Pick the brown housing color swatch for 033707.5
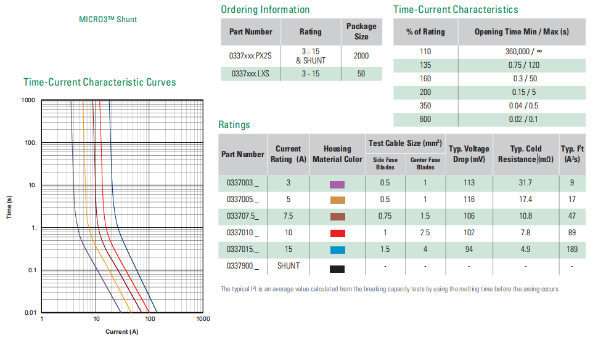614x364 pixels. pyautogui.click(x=337, y=216)
